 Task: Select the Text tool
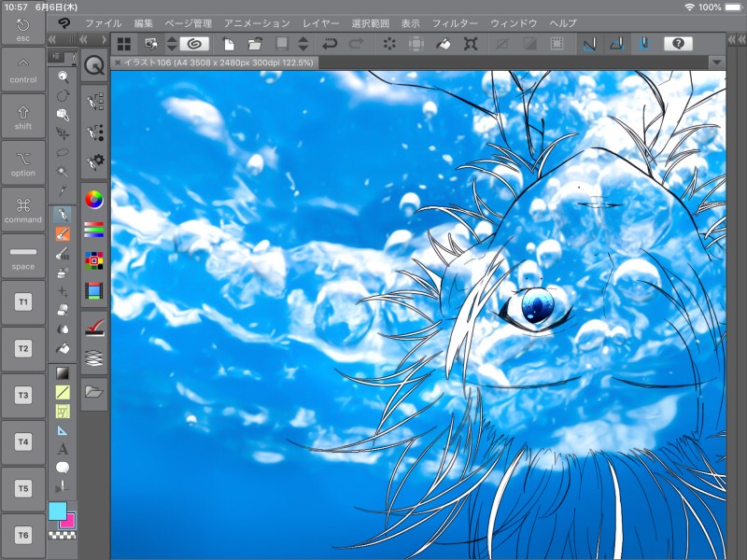63,449
